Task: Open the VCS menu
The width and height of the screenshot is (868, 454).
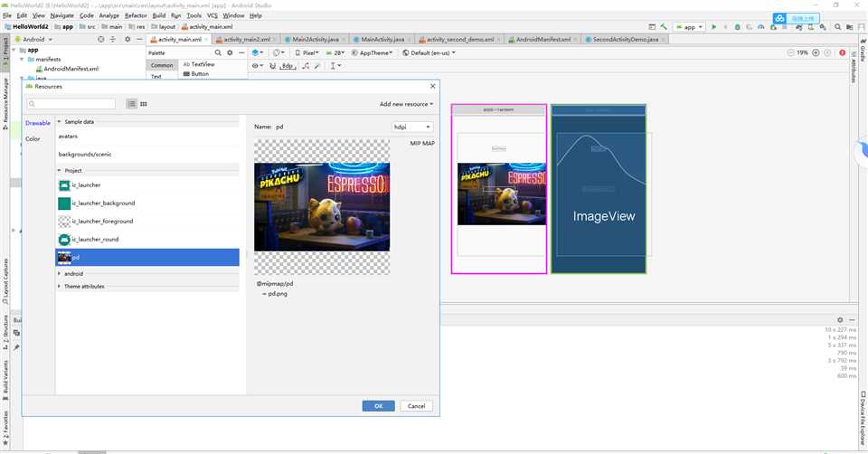Action: (x=212, y=15)
